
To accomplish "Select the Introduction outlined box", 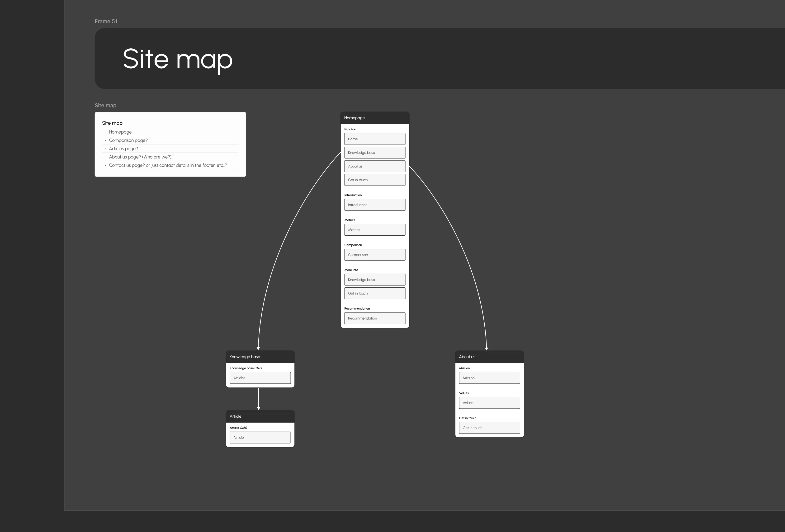I will (x=375, y=205).
